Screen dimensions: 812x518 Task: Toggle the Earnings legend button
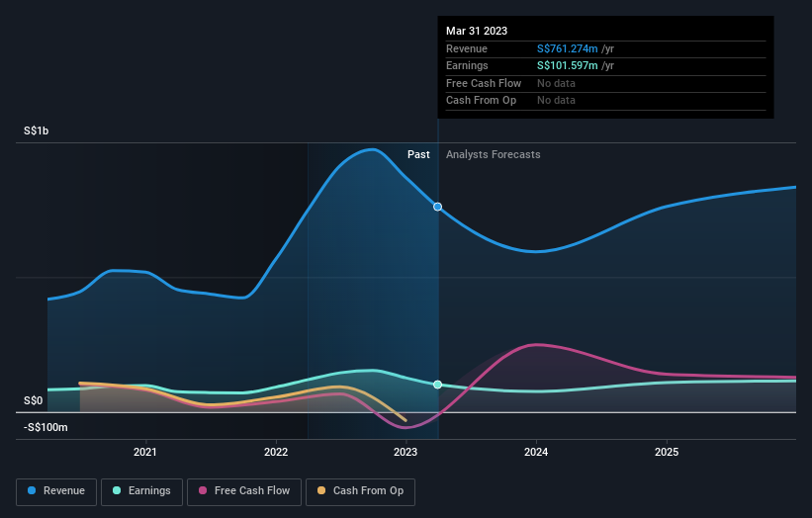(141, 491)
